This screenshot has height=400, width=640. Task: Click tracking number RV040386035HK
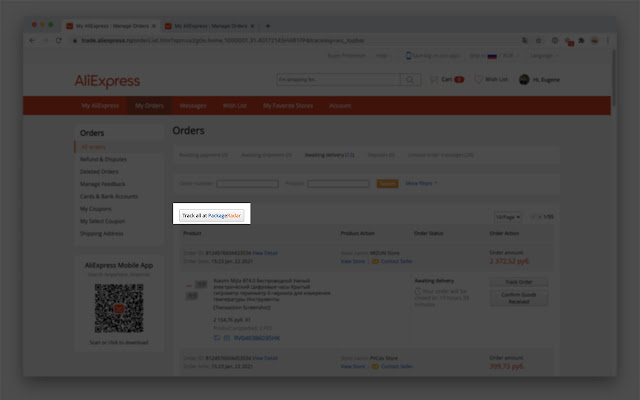point(257,338)
